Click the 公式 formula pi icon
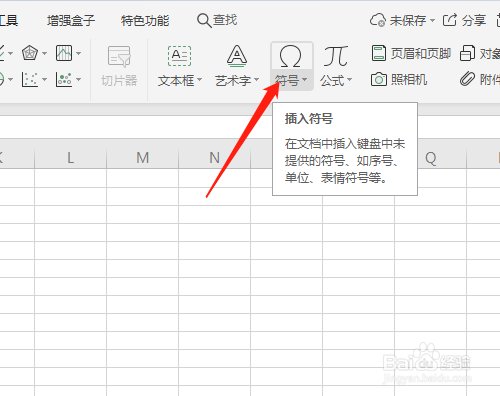The image size is (500, 396). (335, 56)
